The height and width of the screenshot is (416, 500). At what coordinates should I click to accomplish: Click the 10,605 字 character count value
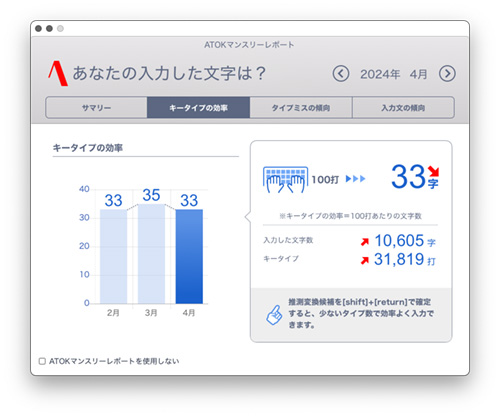pos(405,241)
